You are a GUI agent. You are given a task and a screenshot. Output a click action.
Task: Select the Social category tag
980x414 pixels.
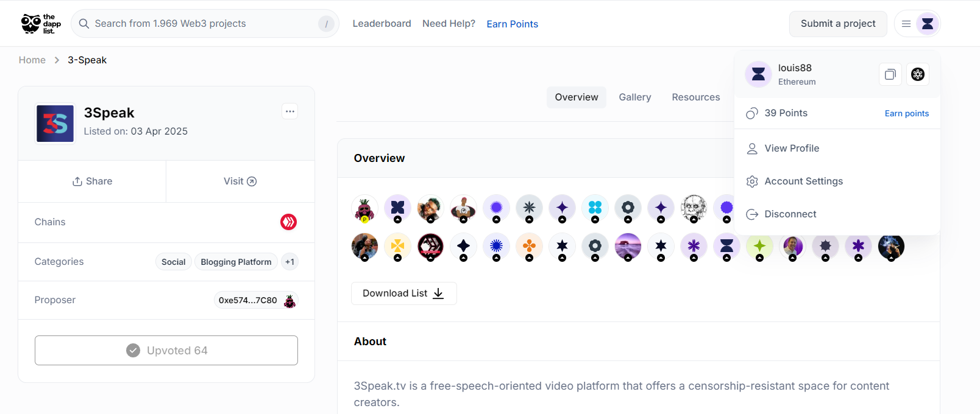[174, 262]
